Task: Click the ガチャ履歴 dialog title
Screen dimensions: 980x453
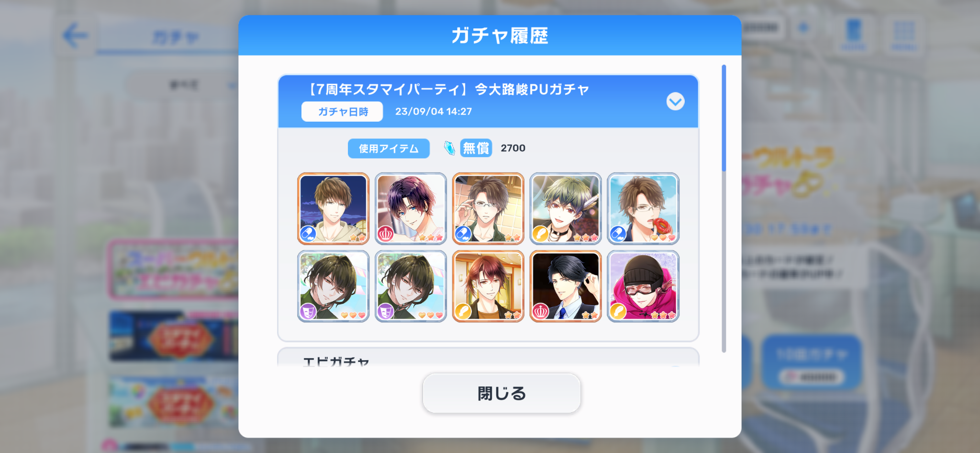Action: 500,35
